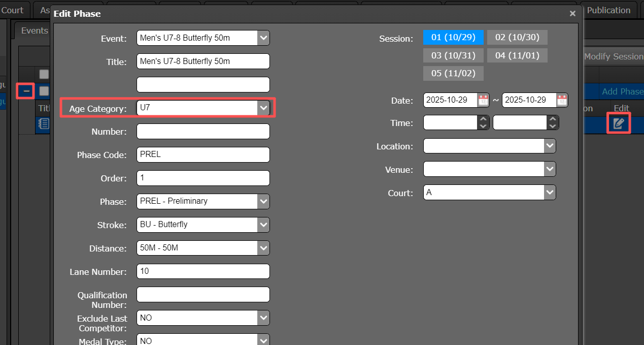
Task: Open the end date calendar picker
Action: click(562, 100)
